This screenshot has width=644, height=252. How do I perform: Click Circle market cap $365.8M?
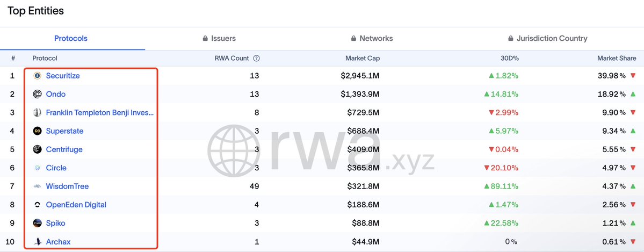tap(363, 168)
